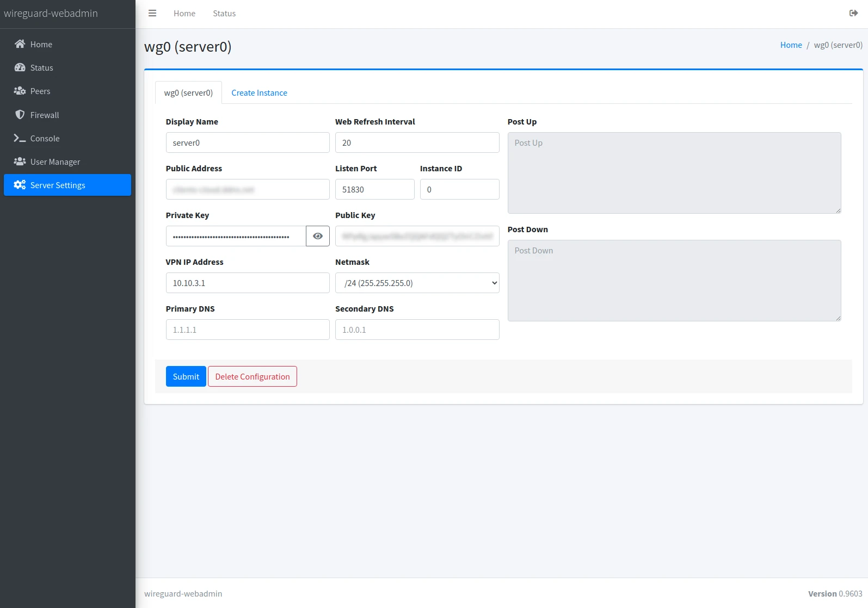Click the Peers group icon in sidebar

click(20, 91)
